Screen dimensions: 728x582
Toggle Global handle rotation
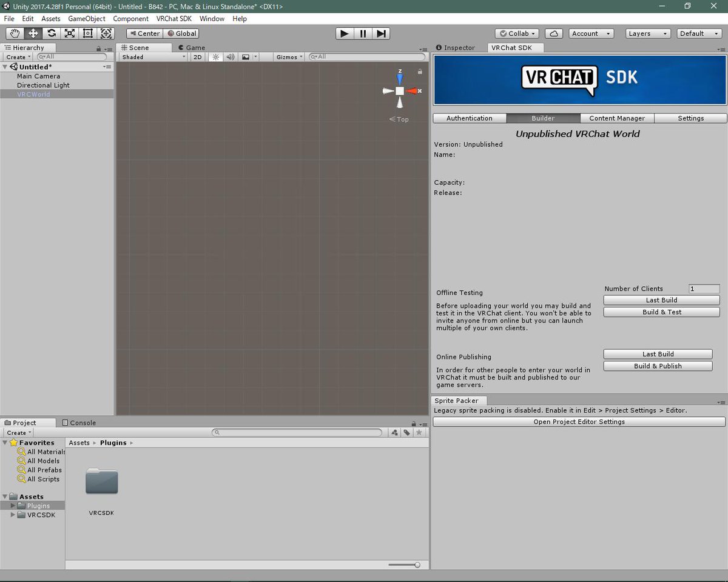pyautogui.click(x=181, y=33)
